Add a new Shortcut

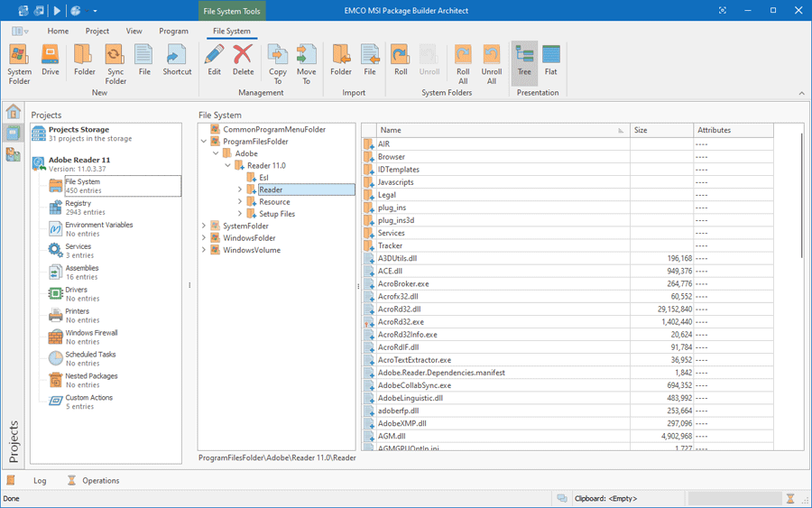[177, 60]
